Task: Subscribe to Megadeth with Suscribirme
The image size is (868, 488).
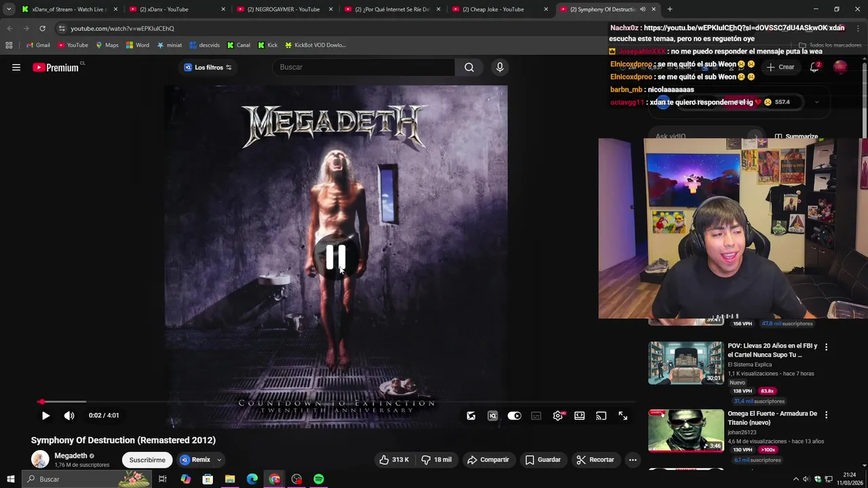Action: (x=147, y=460)
